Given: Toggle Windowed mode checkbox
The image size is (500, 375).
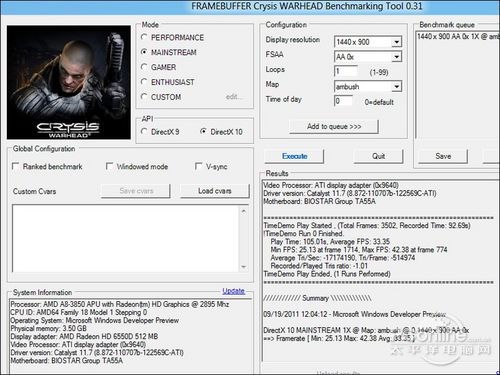Looking at the screenshot, I should [x=109, y=166].
